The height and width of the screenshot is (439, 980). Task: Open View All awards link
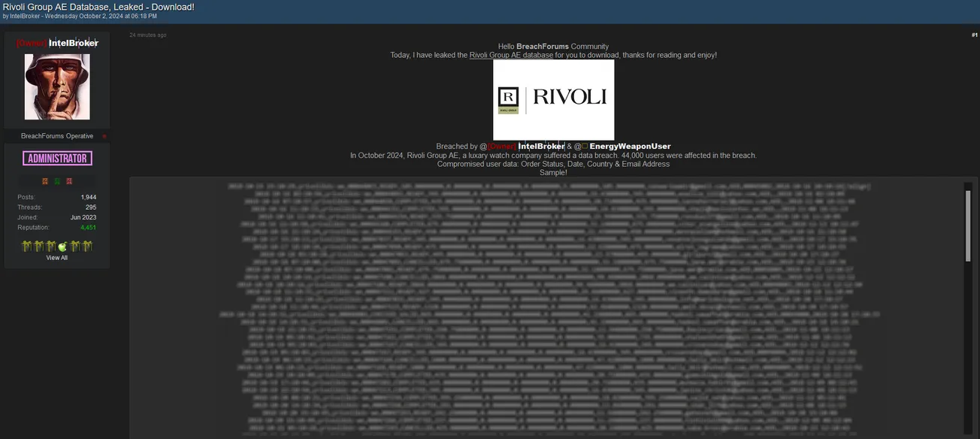[57, 258]
